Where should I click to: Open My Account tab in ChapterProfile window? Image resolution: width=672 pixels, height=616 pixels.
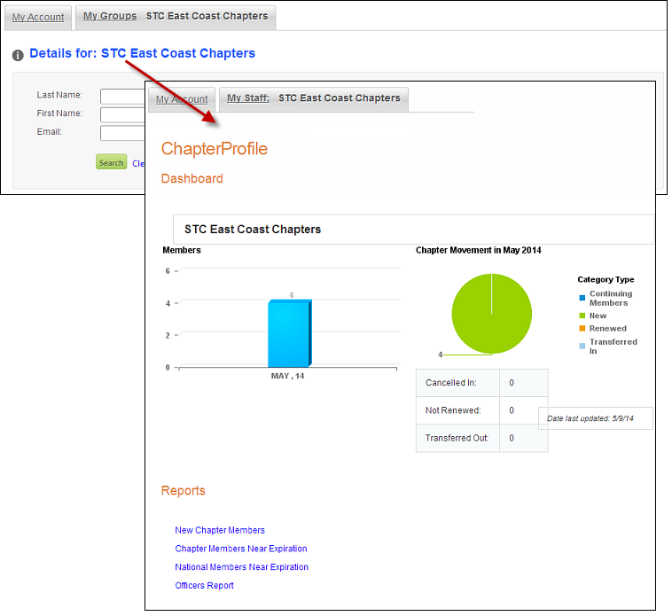coord(182,99)
